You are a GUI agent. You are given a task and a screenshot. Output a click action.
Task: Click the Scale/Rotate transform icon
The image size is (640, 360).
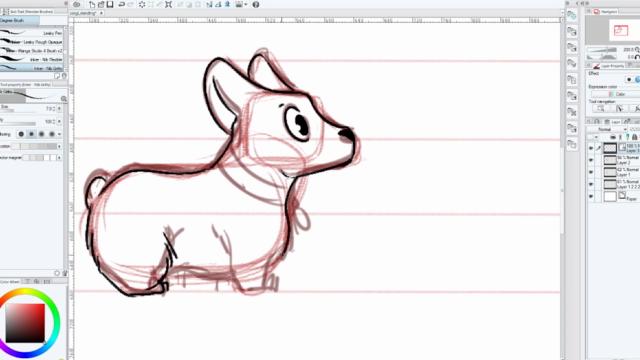click(x=168, y=4)
